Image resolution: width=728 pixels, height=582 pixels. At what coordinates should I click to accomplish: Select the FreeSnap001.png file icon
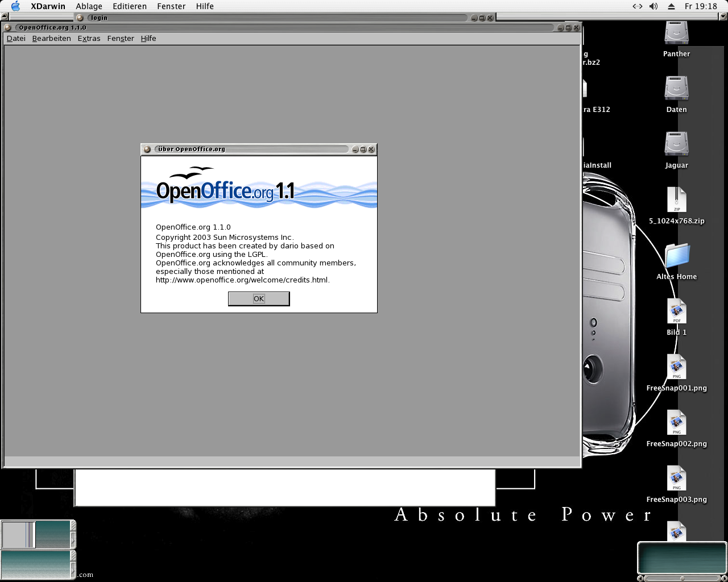(676, 367)
